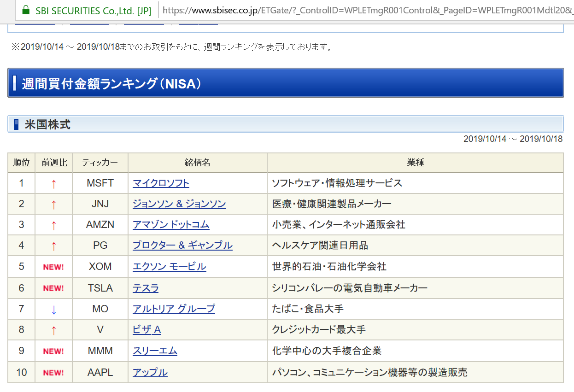The height and width of the screenshot is (392, 574).
Task: Open the アマゾン ドットコム link
Action: point(171,224)
